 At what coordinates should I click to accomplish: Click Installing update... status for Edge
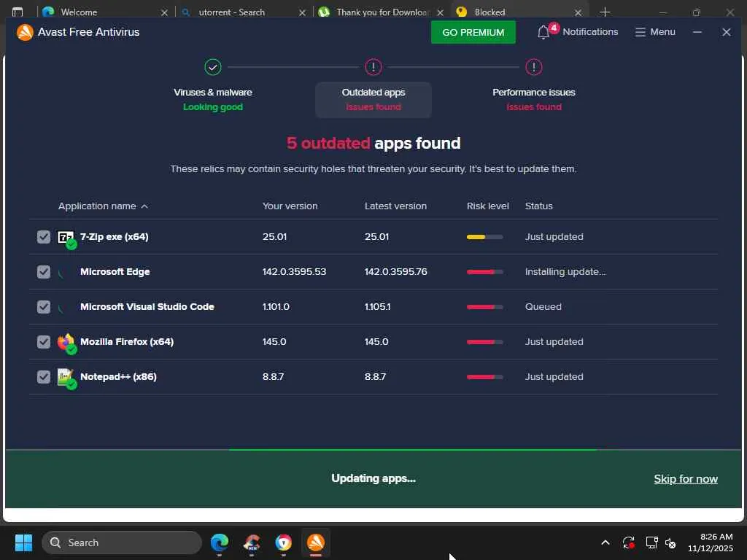pyautogui.click(x=565, y=272)
